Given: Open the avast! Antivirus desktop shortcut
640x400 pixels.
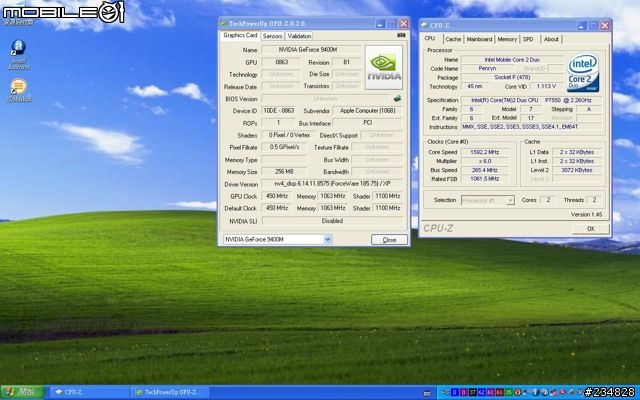Looking at the screenshot, I should point(18,54).
